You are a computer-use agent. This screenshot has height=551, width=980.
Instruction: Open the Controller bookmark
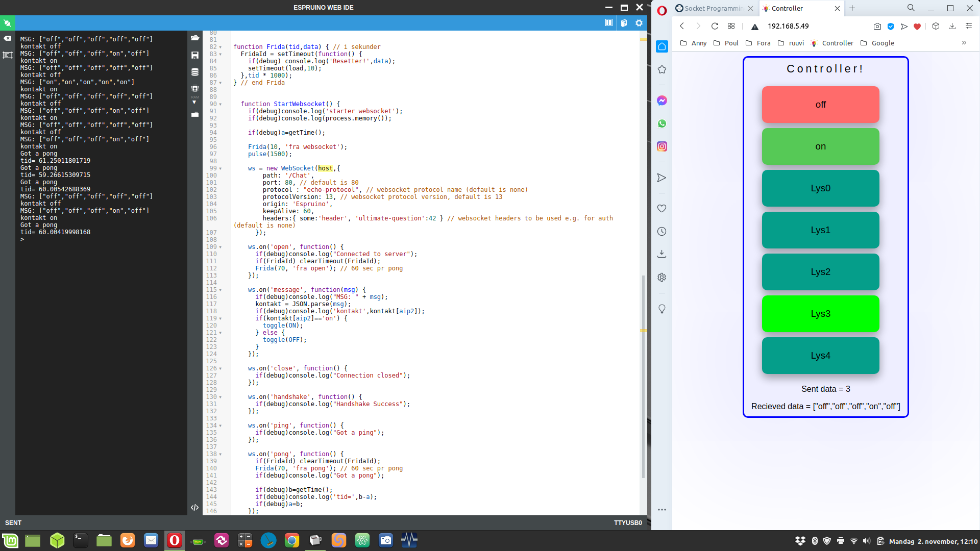[x=832, y=43]
